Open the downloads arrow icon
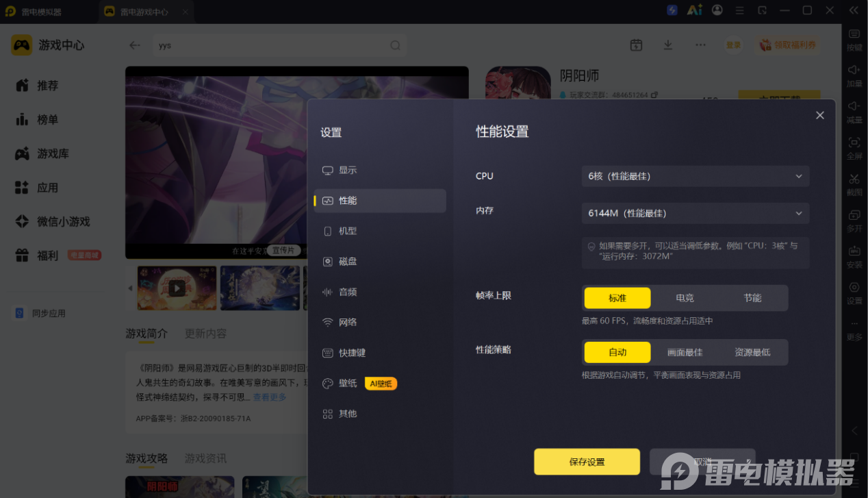 pyautogui.click(x=668, y=45)
